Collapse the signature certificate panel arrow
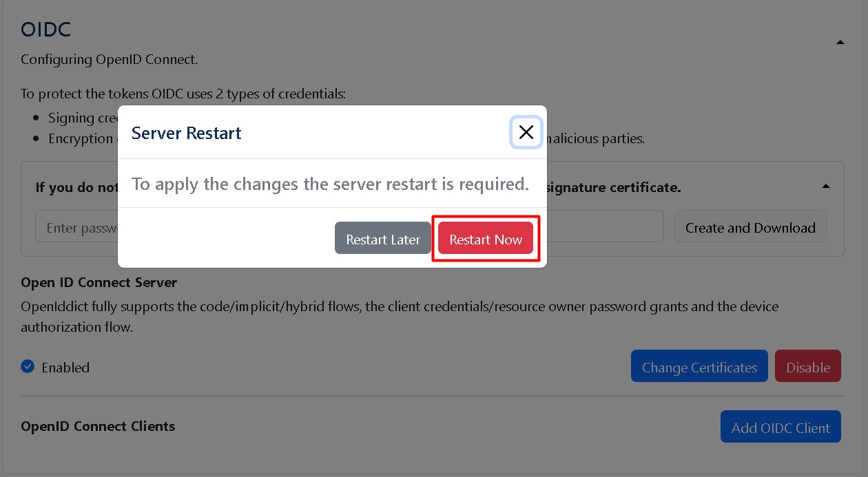868x477 pixels. [825, 186]
